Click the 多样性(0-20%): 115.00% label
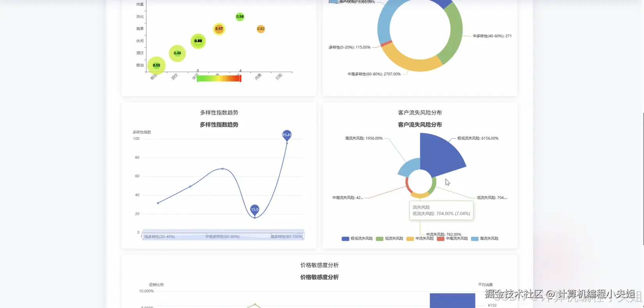644x308 pixels. coord(349,47)
